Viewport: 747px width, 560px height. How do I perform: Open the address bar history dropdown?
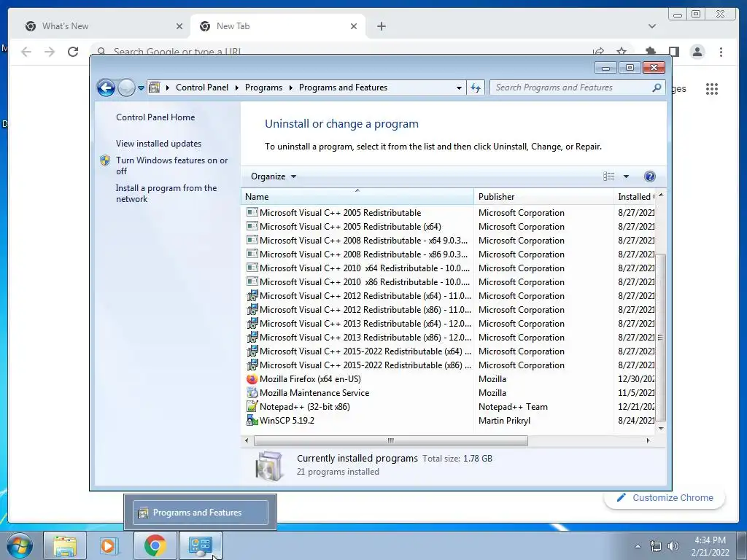coord(459,87)
